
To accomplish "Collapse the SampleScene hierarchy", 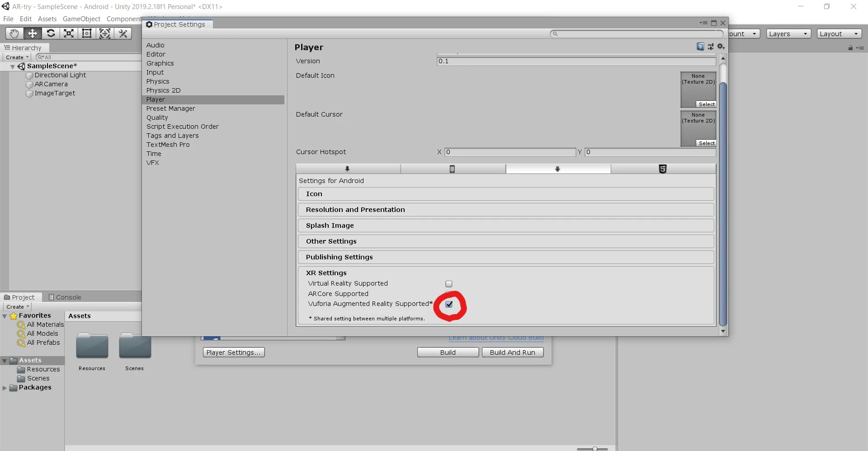I will point(13,66).
